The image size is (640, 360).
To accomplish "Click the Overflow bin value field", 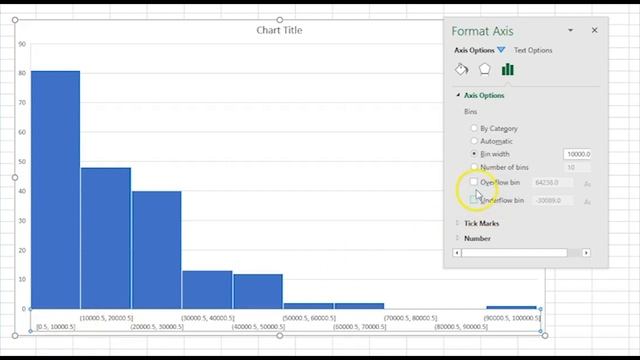I will (553, 182).
